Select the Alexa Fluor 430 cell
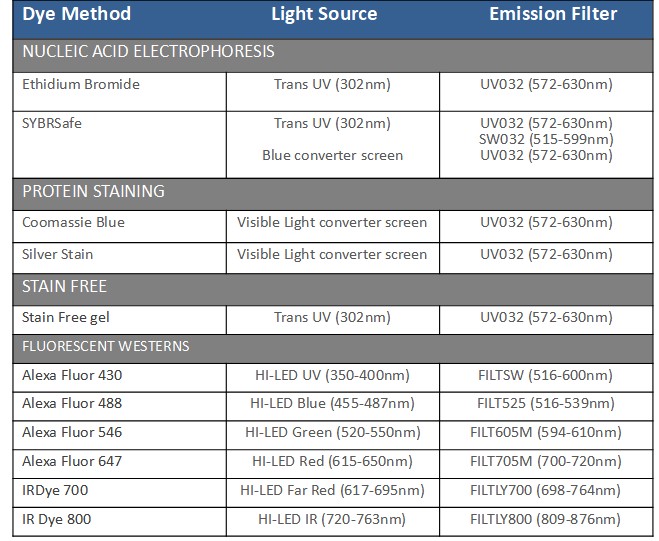Image resolution: width=659 pixels, height=541 pixels. click(x=72, y=376)
